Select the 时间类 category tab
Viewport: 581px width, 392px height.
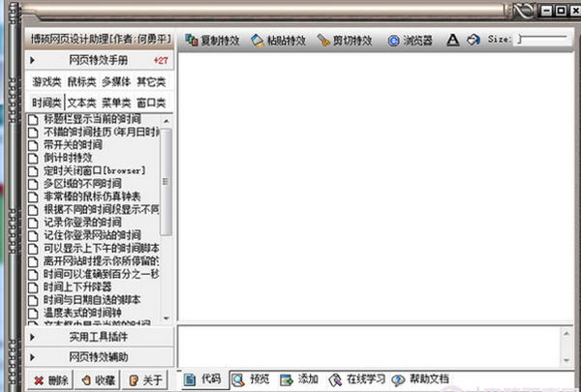[46, 103]
